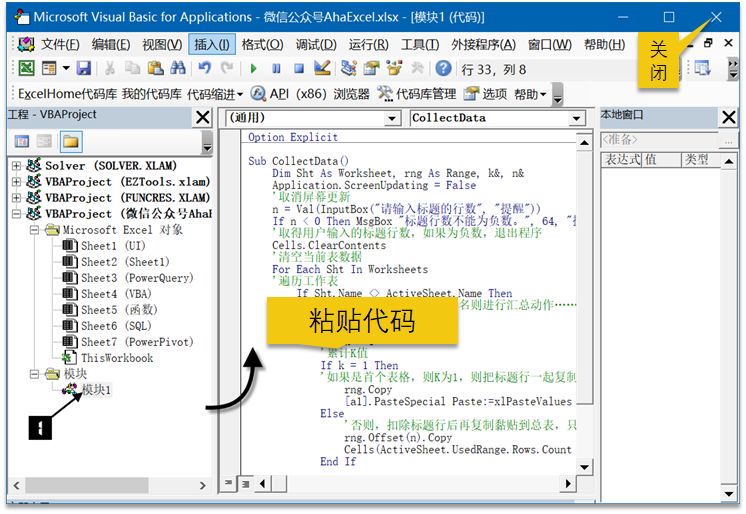Open the 工具(T) menu

pos(420,44)
